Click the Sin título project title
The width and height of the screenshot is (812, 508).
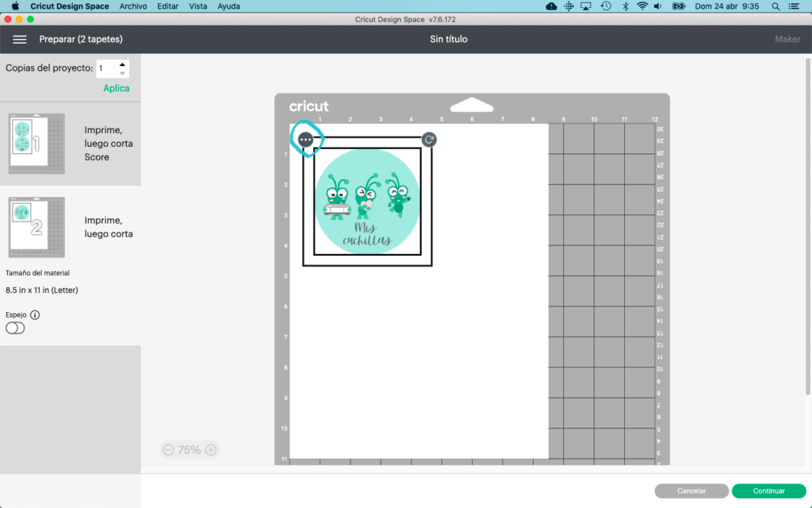click(x=449, y=40)
